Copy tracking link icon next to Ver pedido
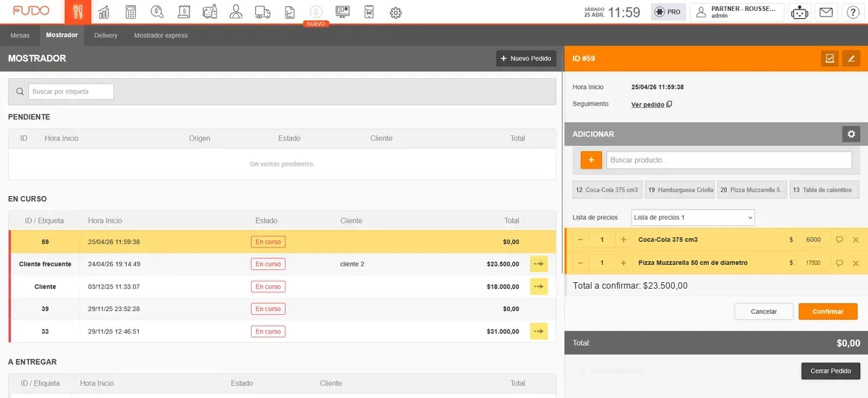Image resolution: width=868 pixels, height=398 pixels. pyautogui.click(x=669, y=104)
